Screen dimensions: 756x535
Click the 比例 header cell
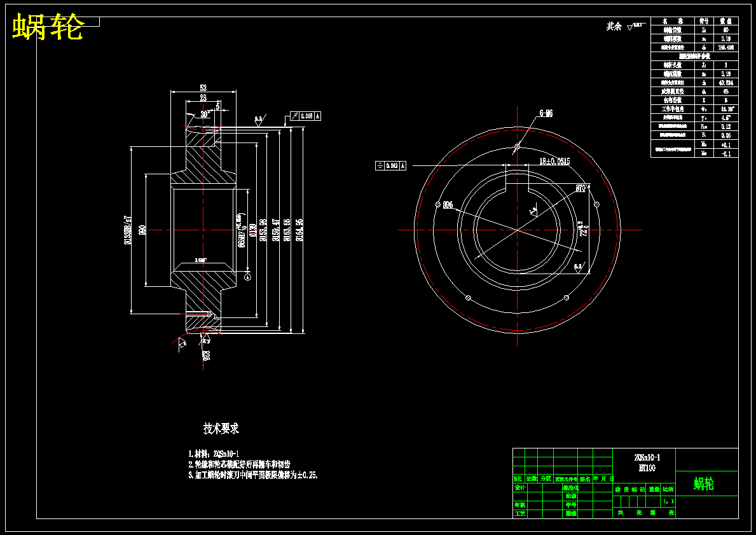[668, 489]
